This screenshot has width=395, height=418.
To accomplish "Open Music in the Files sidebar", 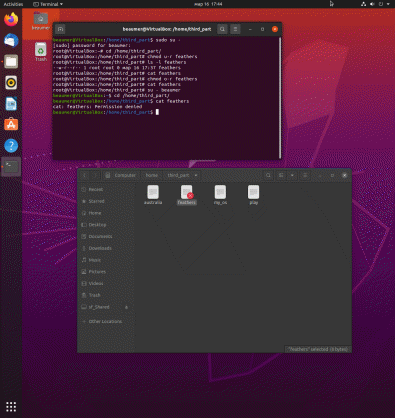I will click(106, 260).
